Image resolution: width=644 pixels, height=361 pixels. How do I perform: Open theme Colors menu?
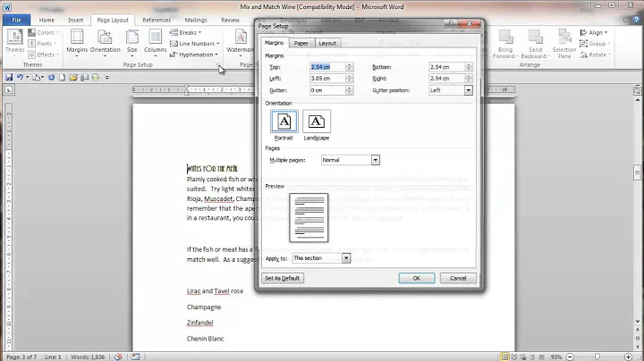click(43, 32)
